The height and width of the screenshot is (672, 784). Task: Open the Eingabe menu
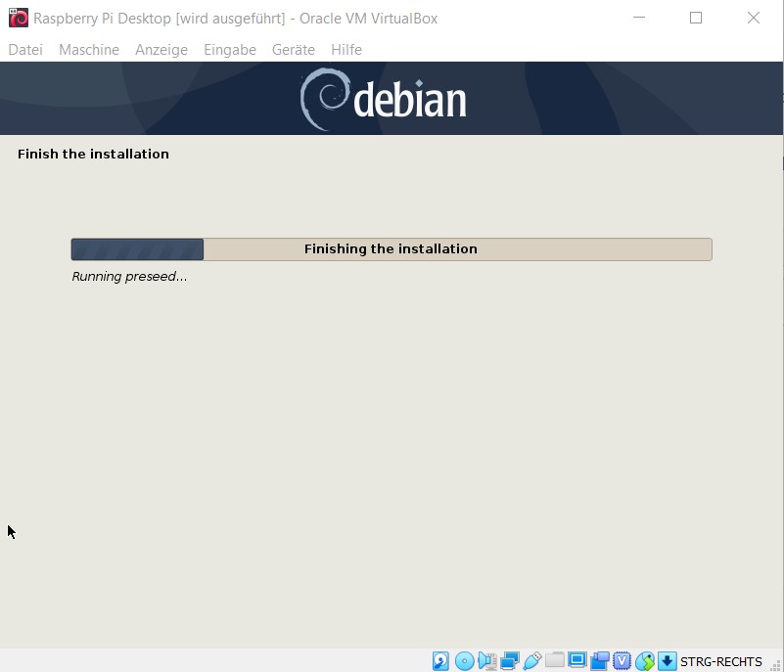pos(230,50)
